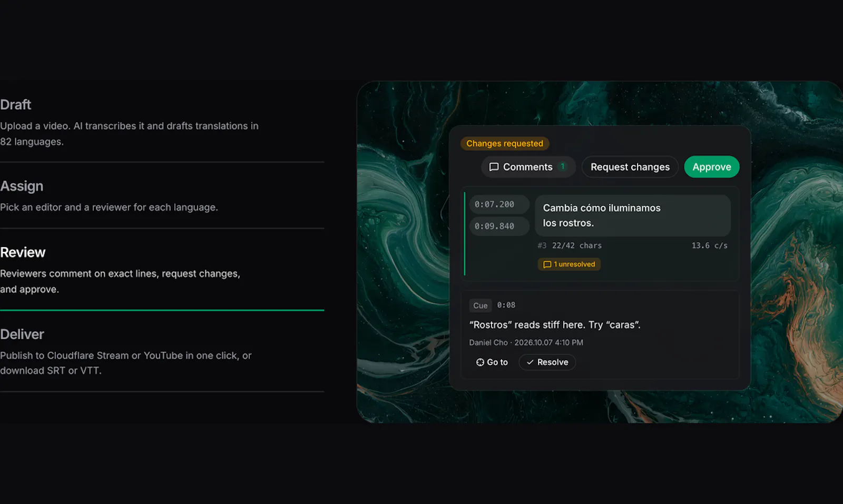Viewport: 843px width, 504px height.
Task: Click the 1 unresolved badge
Action: coord(569,264)
